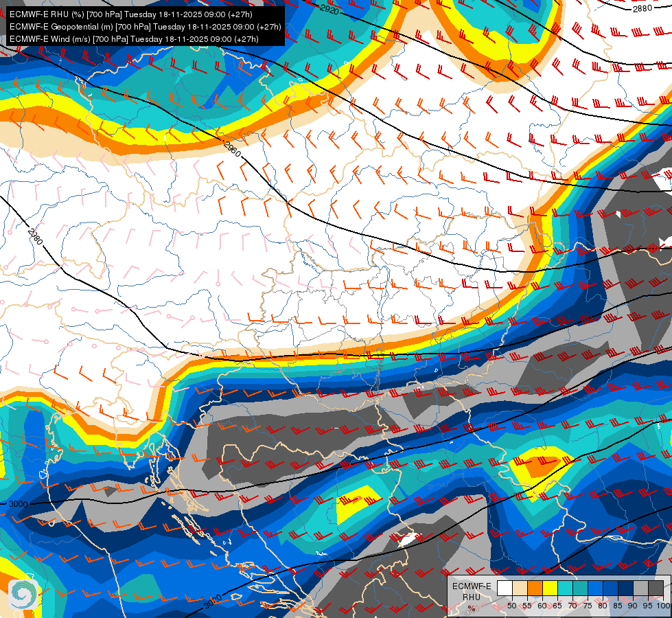Select the teal 70–75% legend swatch
The image size is (672, 618).
click(581, 588)
